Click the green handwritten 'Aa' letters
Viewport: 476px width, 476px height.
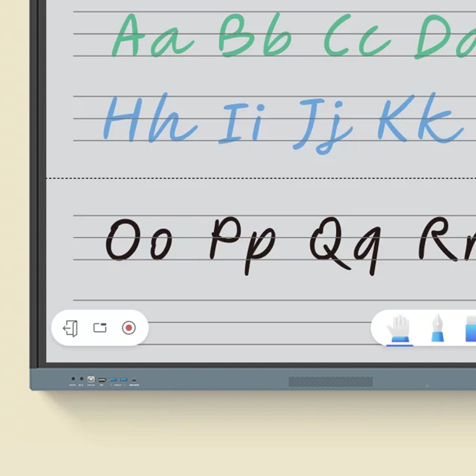tap(151, 37)
